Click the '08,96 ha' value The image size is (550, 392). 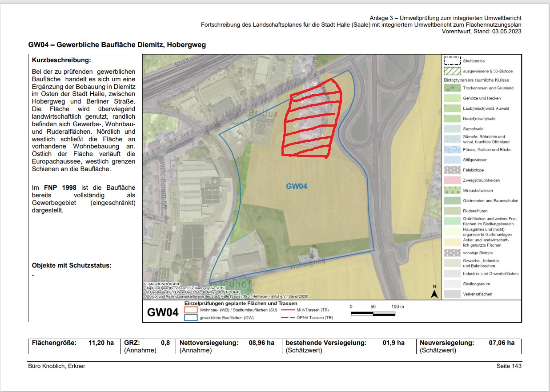[261, 343]
